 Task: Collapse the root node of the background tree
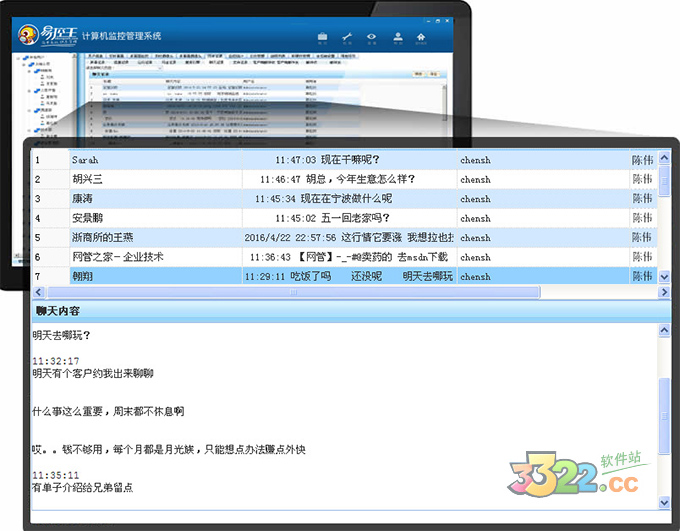click(18, 58)
